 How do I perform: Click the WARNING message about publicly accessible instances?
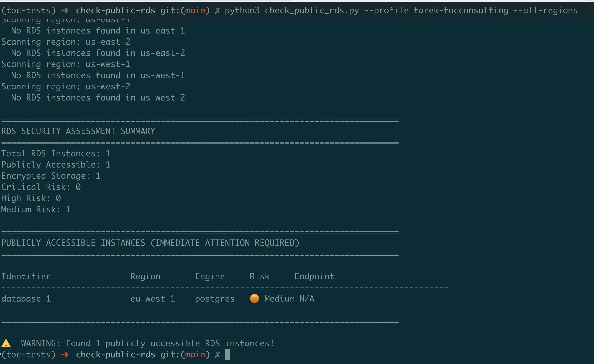tap(147, 343)
